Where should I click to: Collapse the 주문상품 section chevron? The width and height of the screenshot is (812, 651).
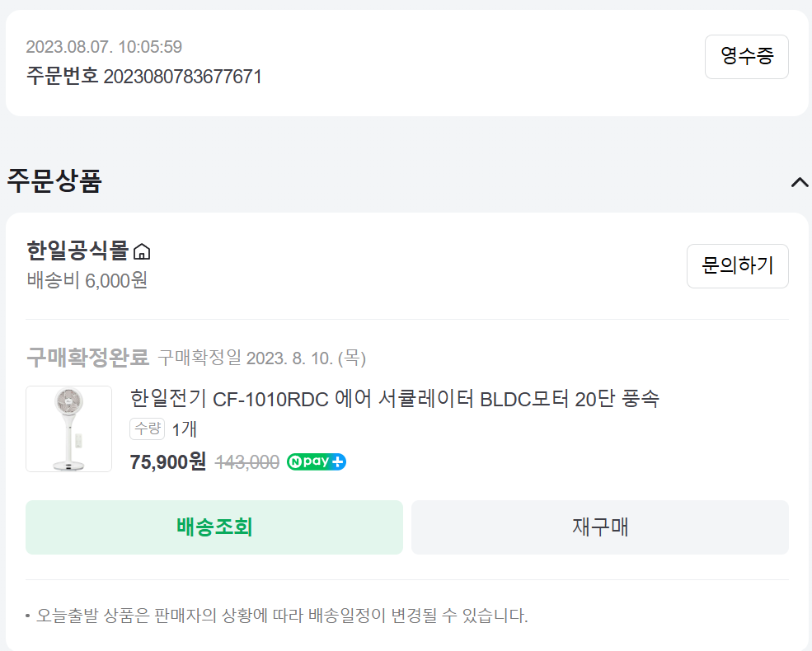click(800, 182)
